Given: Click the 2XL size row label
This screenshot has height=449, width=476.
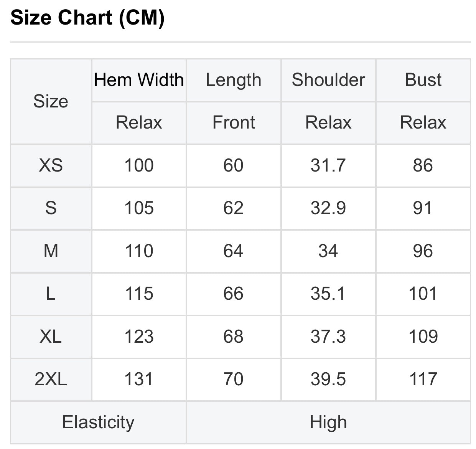Looking at the screenshot, I should (x=51, y=379).
